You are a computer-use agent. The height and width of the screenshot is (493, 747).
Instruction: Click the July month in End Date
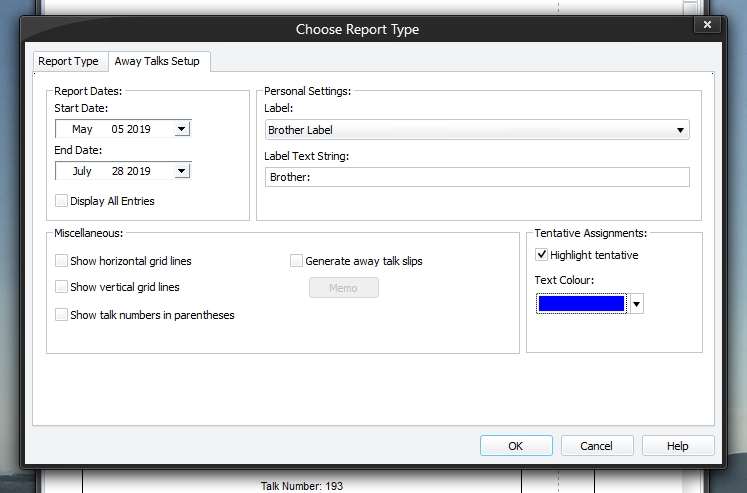pyautogui.click(x=82, y=171)
